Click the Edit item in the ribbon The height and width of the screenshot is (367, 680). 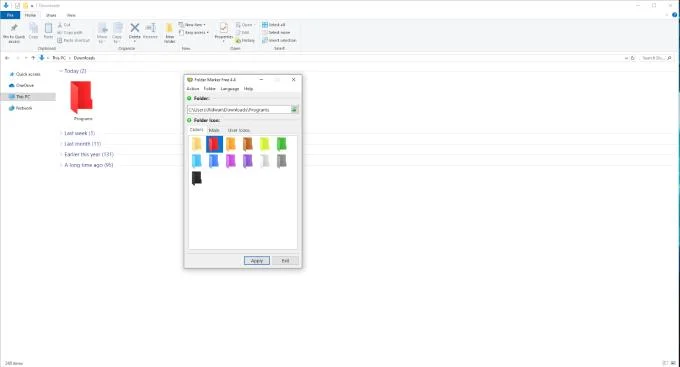[243, 33]
